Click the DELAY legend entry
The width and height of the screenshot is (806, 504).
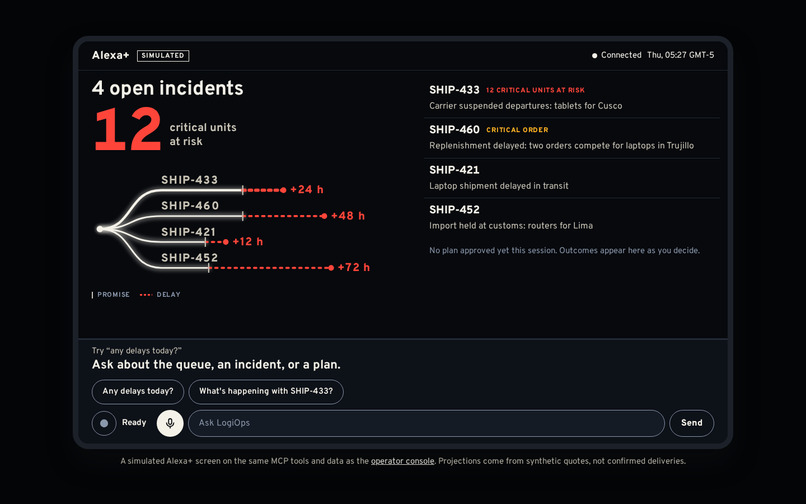click(160, 295)
